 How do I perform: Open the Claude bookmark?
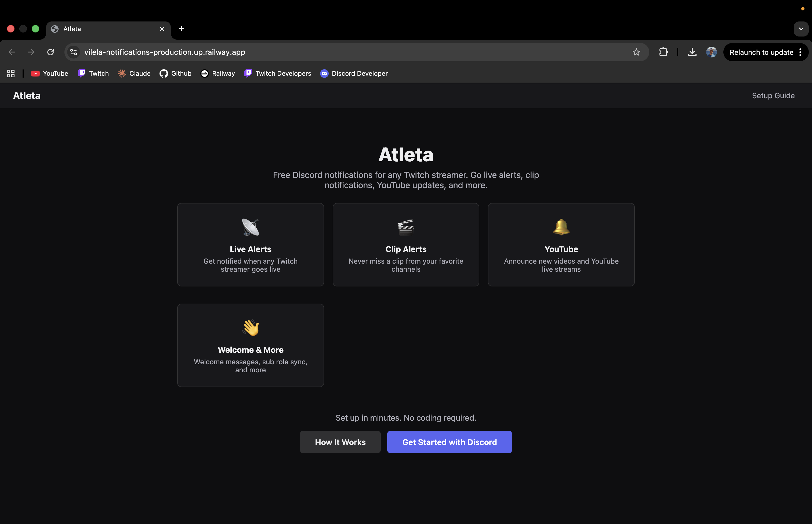pyautogui.click(x=134, y=73)
